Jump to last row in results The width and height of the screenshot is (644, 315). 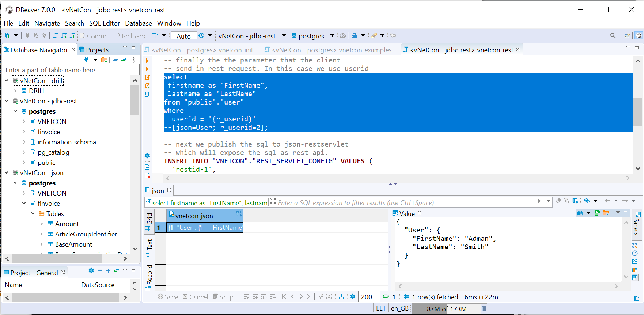(x=310, y=297)
